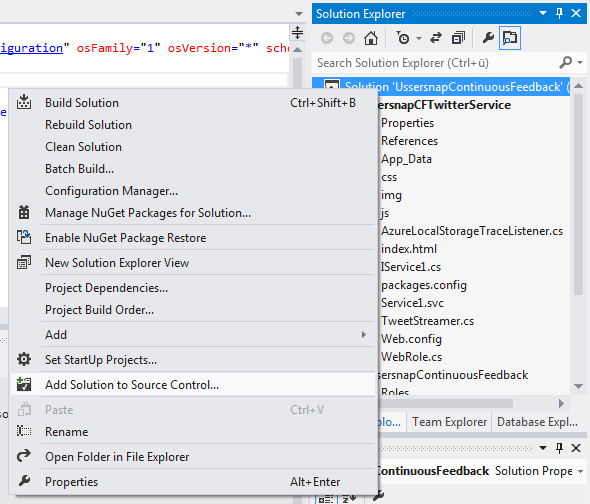Click Sync with Active Document icon

436,38
